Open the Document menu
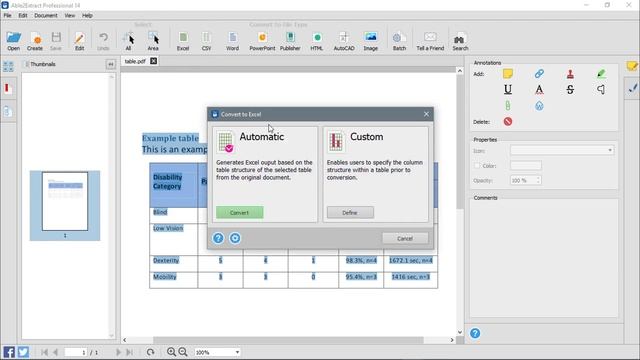This screenshot has height=360, width=640. (x=46, y=16)
